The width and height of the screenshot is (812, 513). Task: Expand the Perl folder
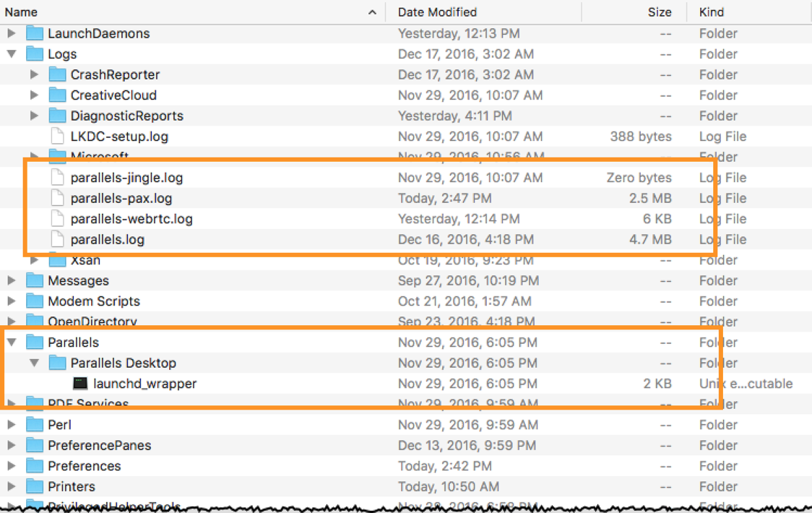pos(11,425)
